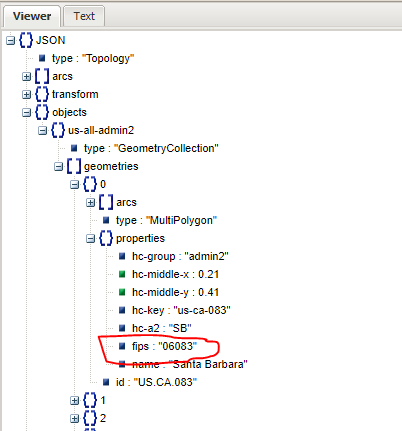The width and height of the screenshot is (402, 431).
Task: Select the Viewer tab
Action: (32, 16)
